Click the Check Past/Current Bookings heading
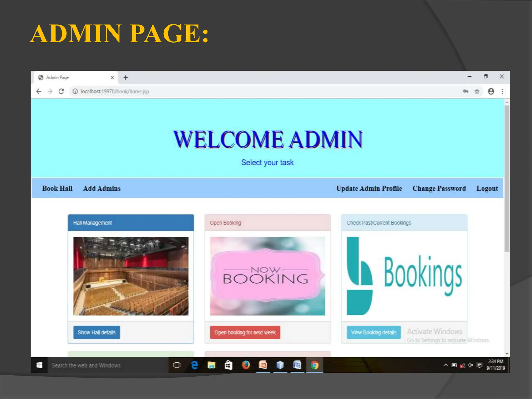Screen dimensions: 532x399 tap(404, 223)
